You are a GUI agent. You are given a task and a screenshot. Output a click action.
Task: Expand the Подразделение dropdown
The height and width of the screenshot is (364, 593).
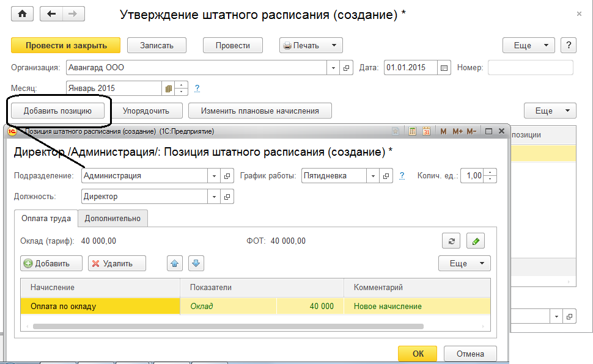click(214, 176)
